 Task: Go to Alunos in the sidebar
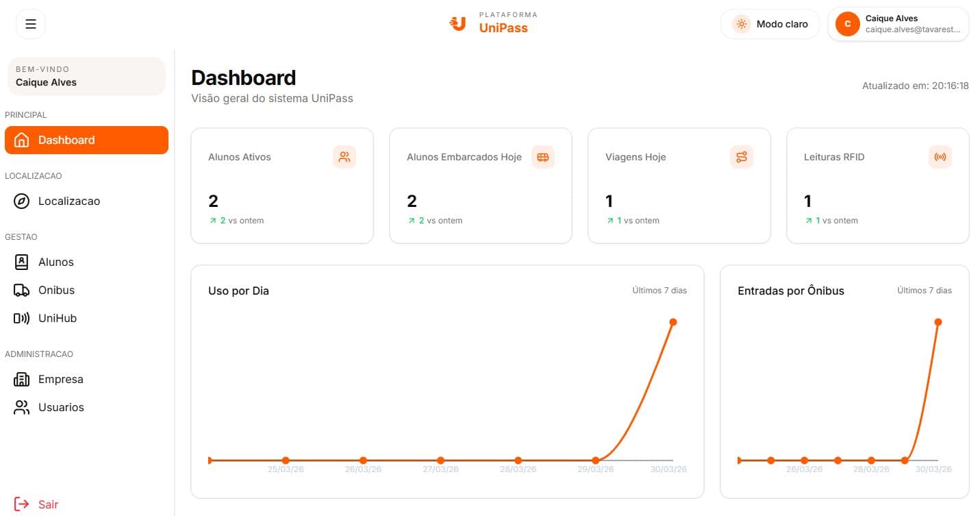(86, 262)
